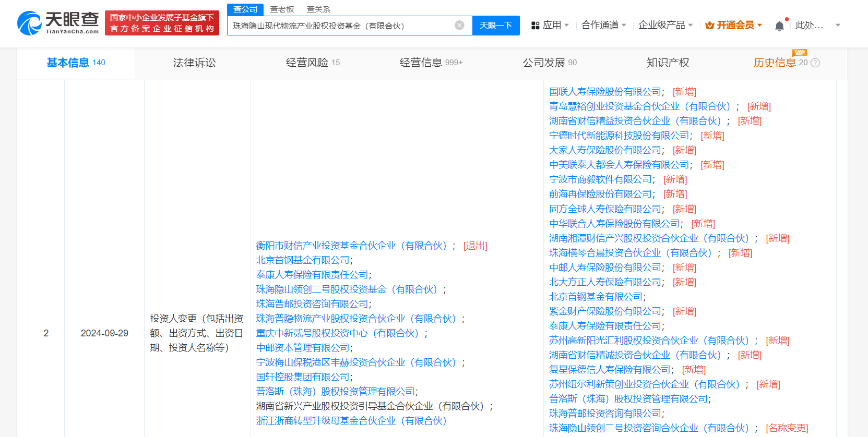868x437 pixels.
Task: Open 中美联泰大都会人寿保险有限公司 link
Action: 619,165
